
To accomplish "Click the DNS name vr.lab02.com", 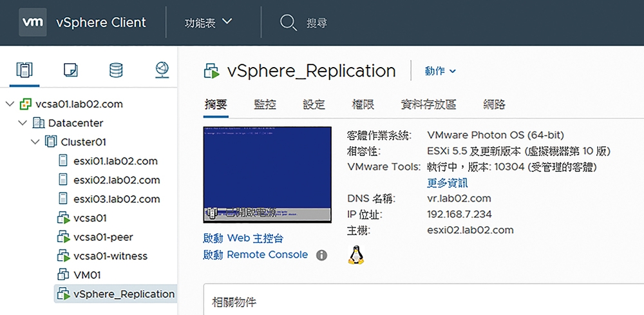I will click(x=459, y=199).
